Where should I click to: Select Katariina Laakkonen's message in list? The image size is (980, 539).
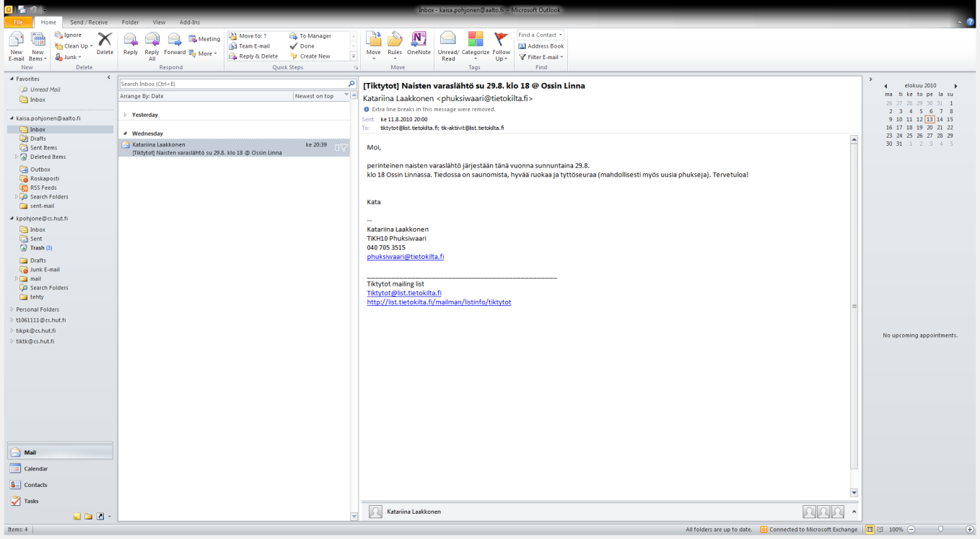coord(234,149)
